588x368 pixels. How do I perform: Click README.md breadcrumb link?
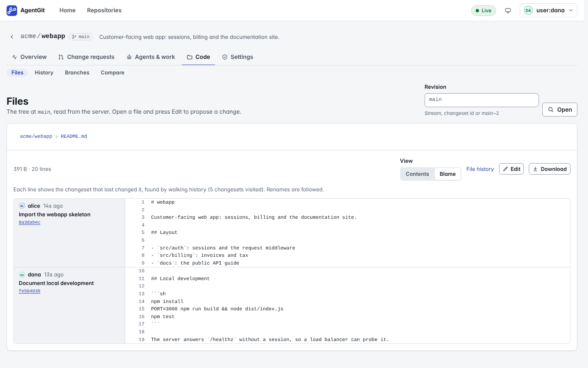point(74,136)
